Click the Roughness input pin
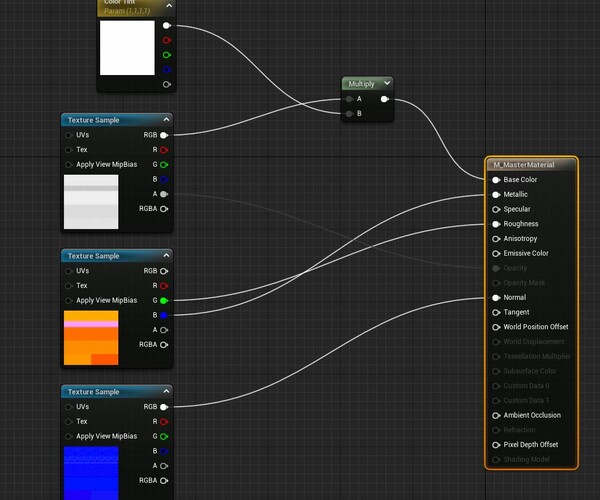Screen dimensions: 600x500 point(496,224)
